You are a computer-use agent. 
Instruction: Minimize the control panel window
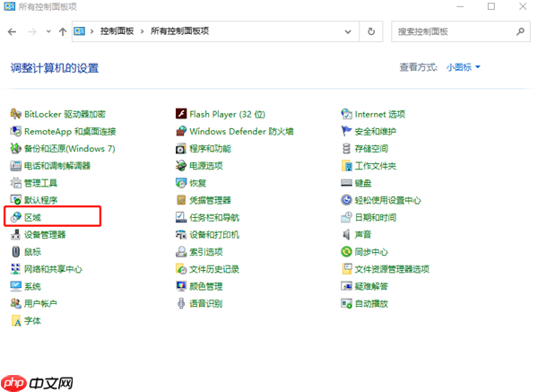[460, 6]
